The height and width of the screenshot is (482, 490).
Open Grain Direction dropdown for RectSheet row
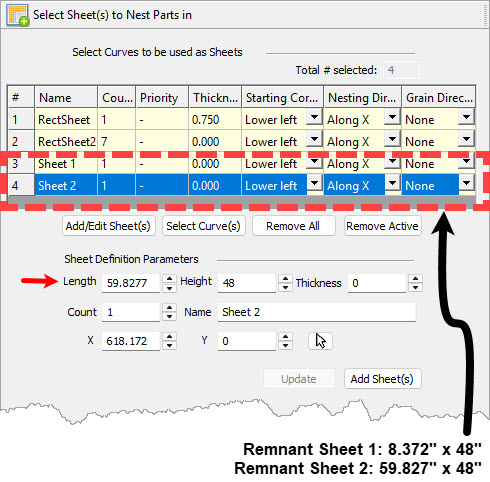(466, 117)
